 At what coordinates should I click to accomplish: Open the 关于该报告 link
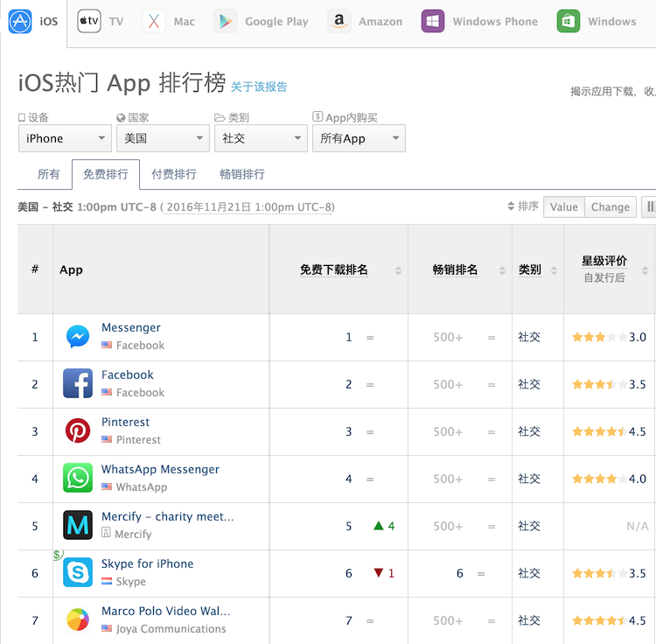(259, 87)
